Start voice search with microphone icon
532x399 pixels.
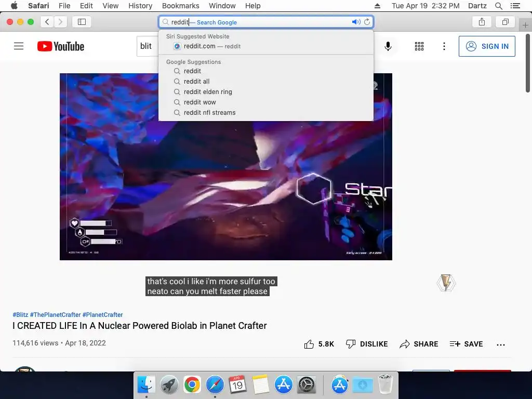pyautogui.click(x=388, y=46)
